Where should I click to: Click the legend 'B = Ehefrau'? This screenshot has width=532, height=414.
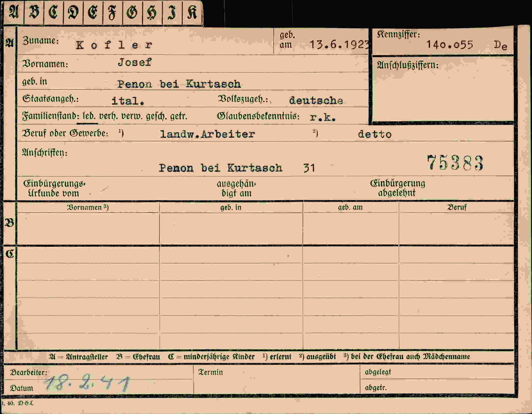click(x=138, y=357)
